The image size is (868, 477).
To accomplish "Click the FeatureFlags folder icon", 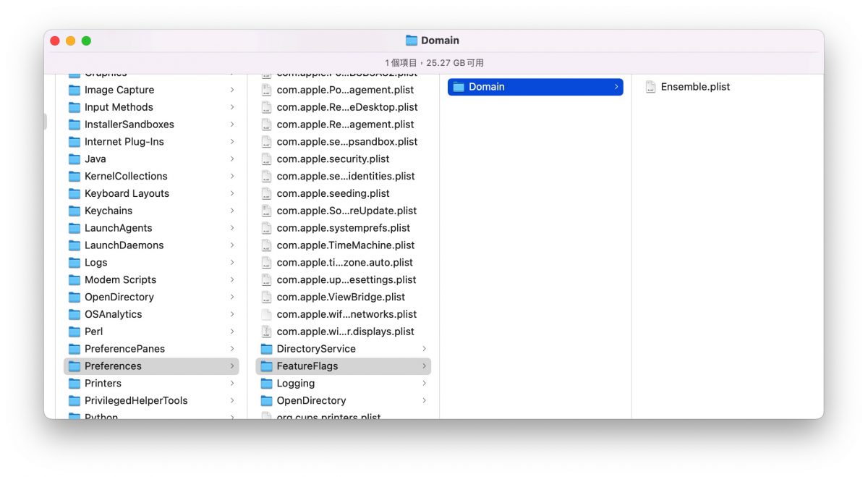I will point(266,366).
